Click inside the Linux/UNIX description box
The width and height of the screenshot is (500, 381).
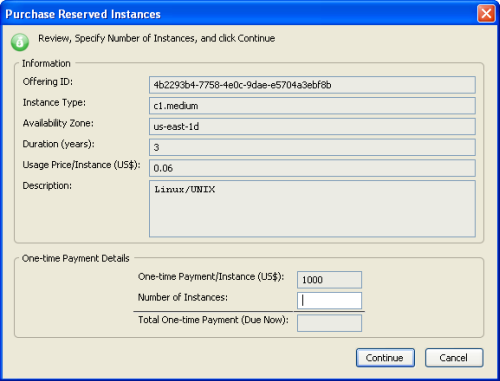coord(312,209)
